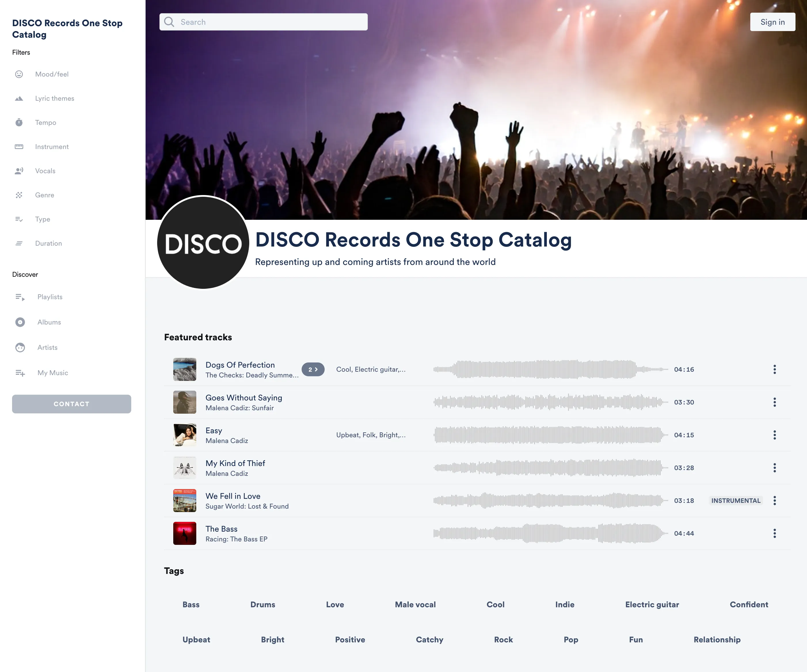
Task: Seek within the Easy track waveform
Action: [x=549, y=435]
